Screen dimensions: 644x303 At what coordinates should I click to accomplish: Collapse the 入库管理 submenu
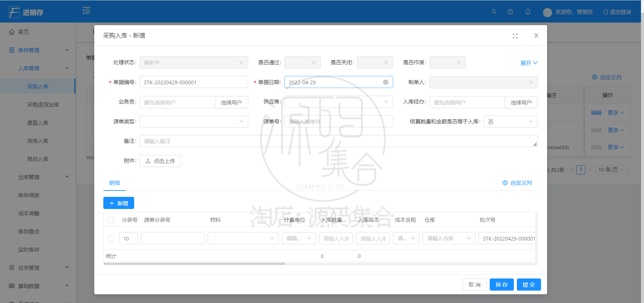pos(38,68)
